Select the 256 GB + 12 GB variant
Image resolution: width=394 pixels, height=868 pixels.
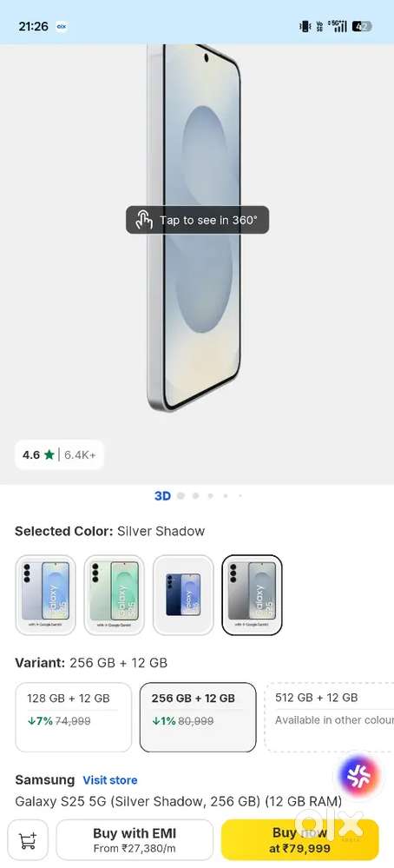coord(198,717)
